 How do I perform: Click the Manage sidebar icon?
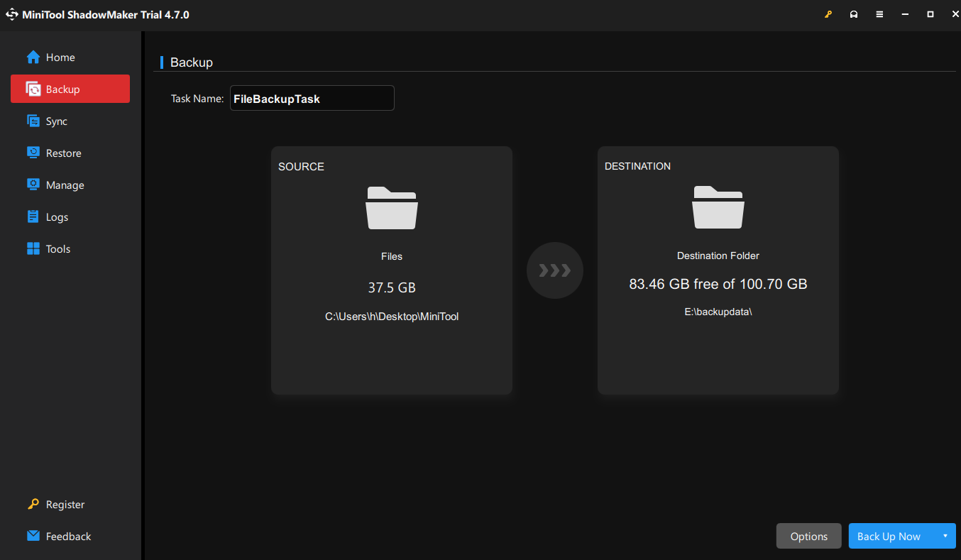click(x=33, y=185)
